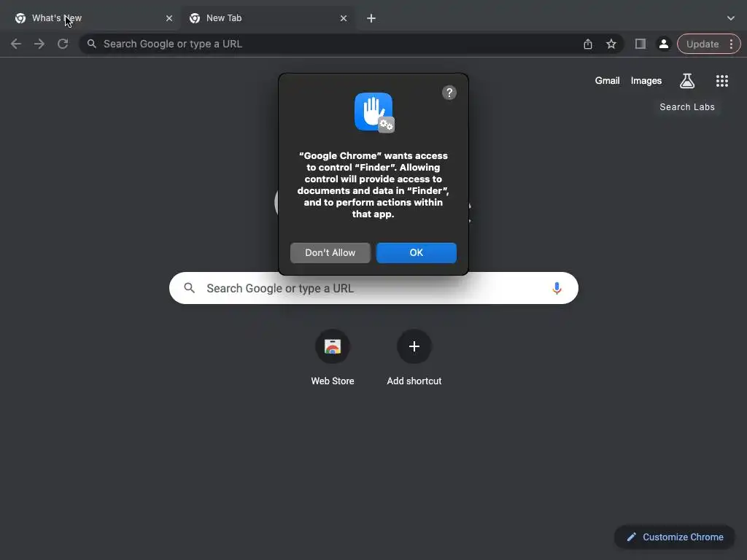
Task: Click the share icon in address bar
Action: point(588,44)
